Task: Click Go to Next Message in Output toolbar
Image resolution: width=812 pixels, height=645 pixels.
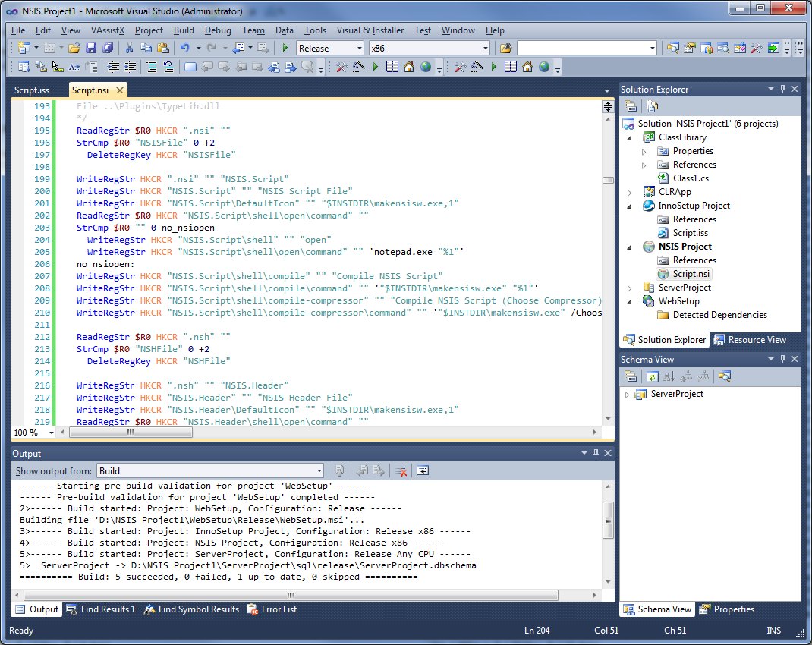Action: (x=379, y=470)
